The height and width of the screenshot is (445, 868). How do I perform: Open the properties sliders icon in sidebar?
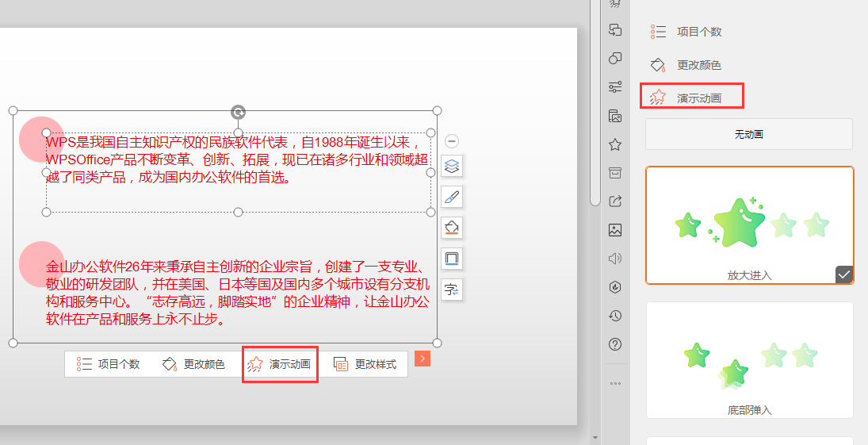615,87
